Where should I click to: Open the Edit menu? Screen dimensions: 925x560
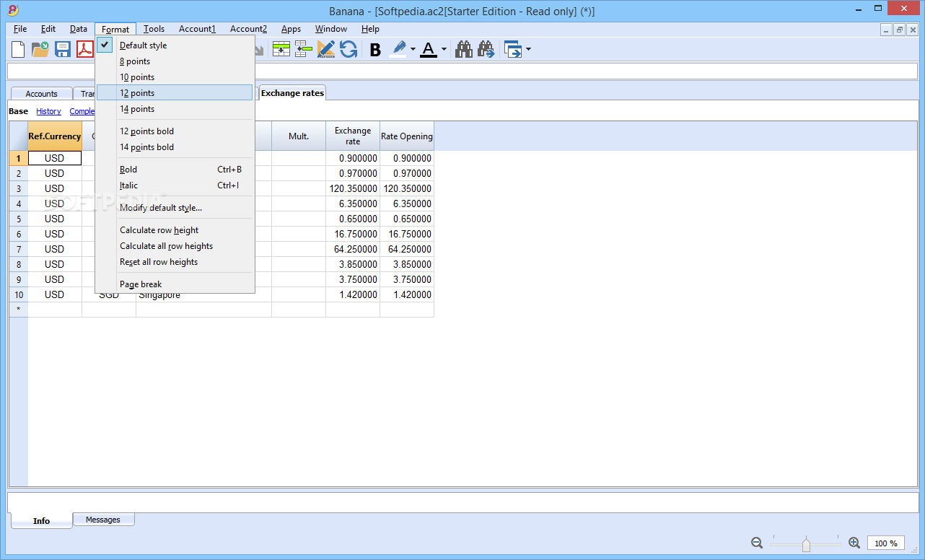48,29
